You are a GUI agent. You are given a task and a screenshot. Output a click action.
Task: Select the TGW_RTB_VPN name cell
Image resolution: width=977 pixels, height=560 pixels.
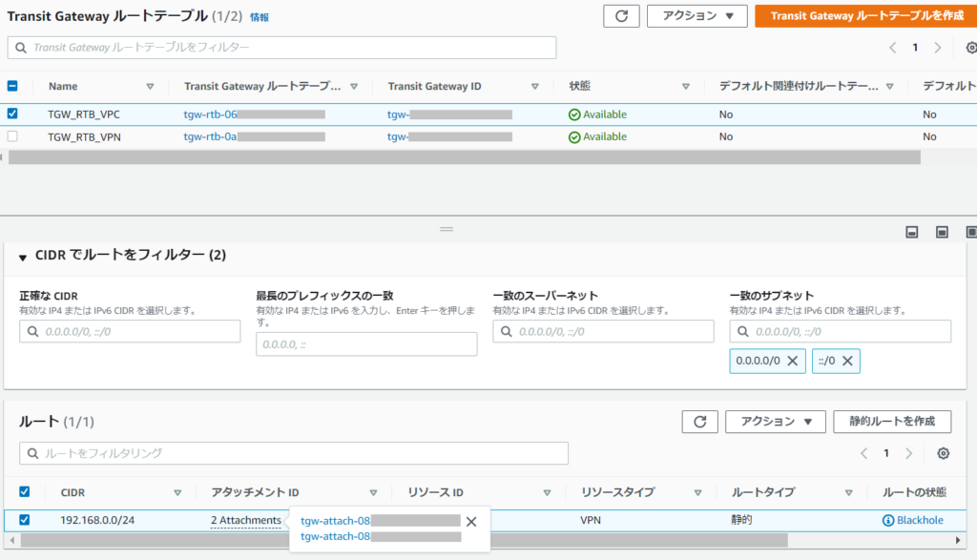84,137
